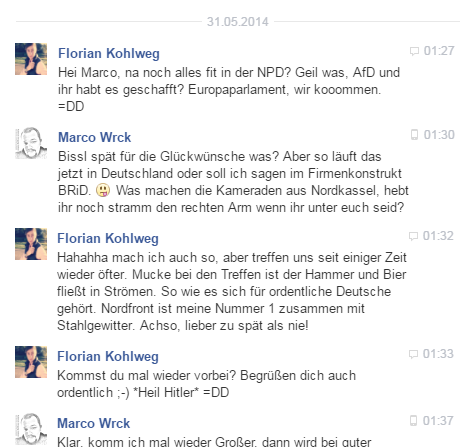The width and height of the screenshot is (473, 447).
Task: Click the 01:27 timestamp
Action: (x=439, y=51)
